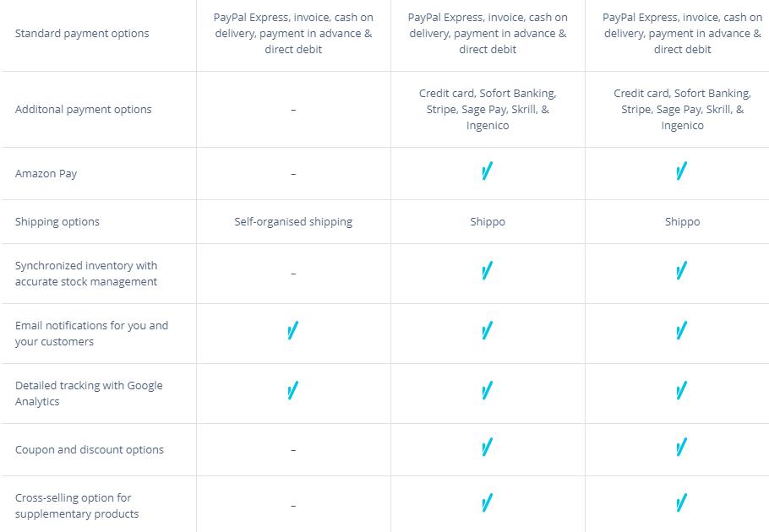
Task: Select the Google Analytics checkmark in the middle column
Action: click(487, 392)
